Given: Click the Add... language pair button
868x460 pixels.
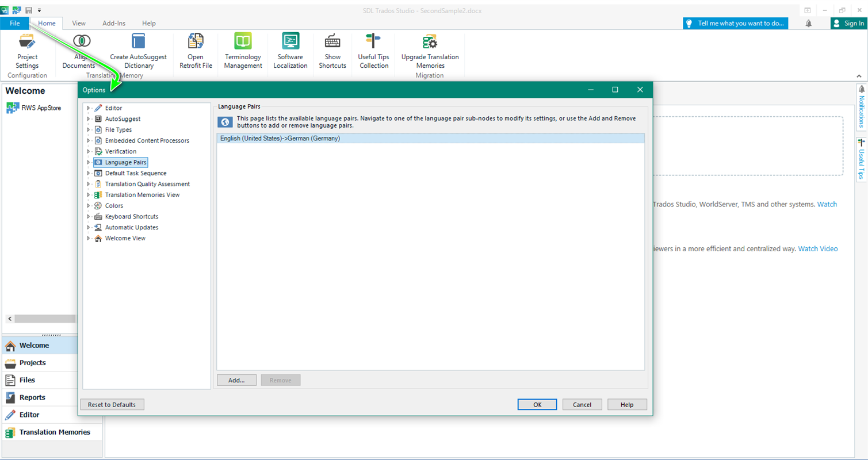Looking at the screenshot, I should (236, 380).
